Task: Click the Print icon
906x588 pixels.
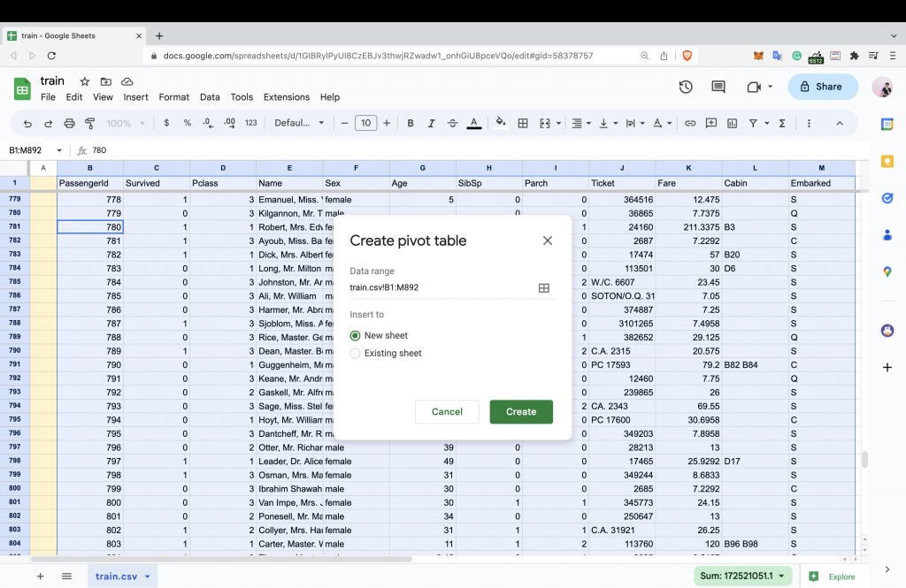Action: click(x=69, y=123)
